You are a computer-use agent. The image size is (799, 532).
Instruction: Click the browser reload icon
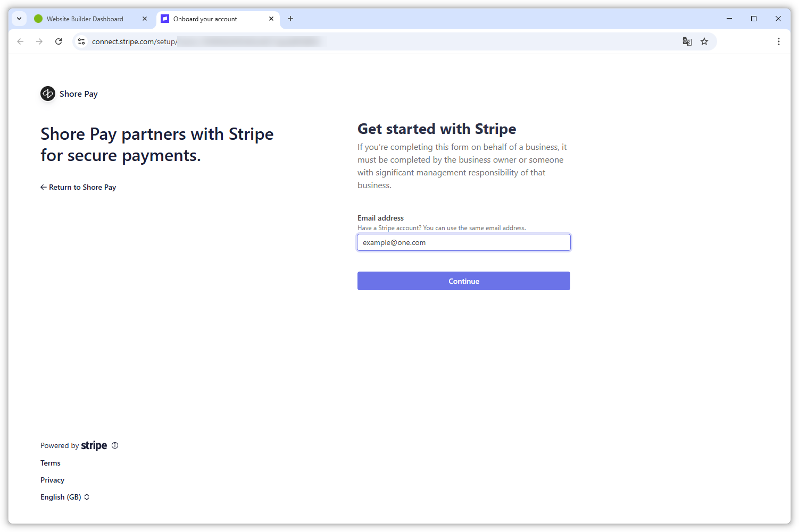[59, 41]
